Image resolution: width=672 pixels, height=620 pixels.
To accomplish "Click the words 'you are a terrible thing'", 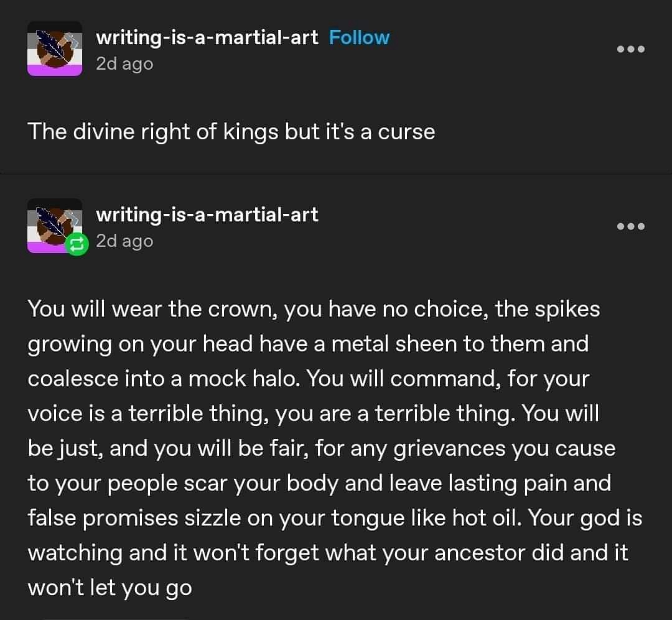I will click(x=393, y=414).
